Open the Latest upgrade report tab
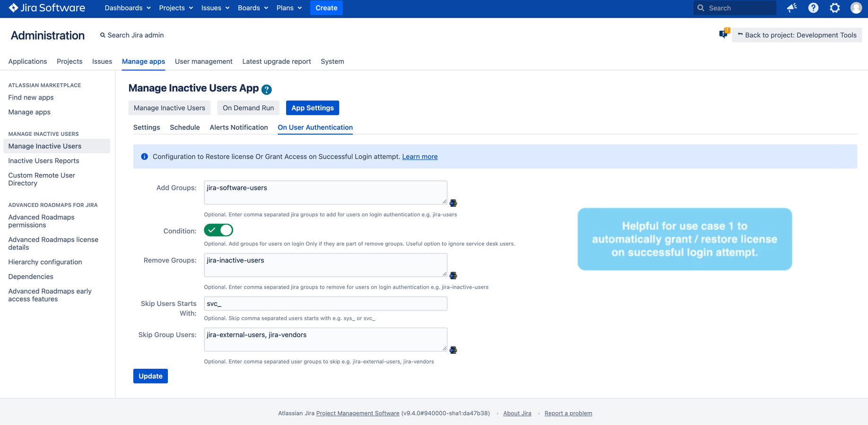The image size is (868, 425). click(277, 61)
